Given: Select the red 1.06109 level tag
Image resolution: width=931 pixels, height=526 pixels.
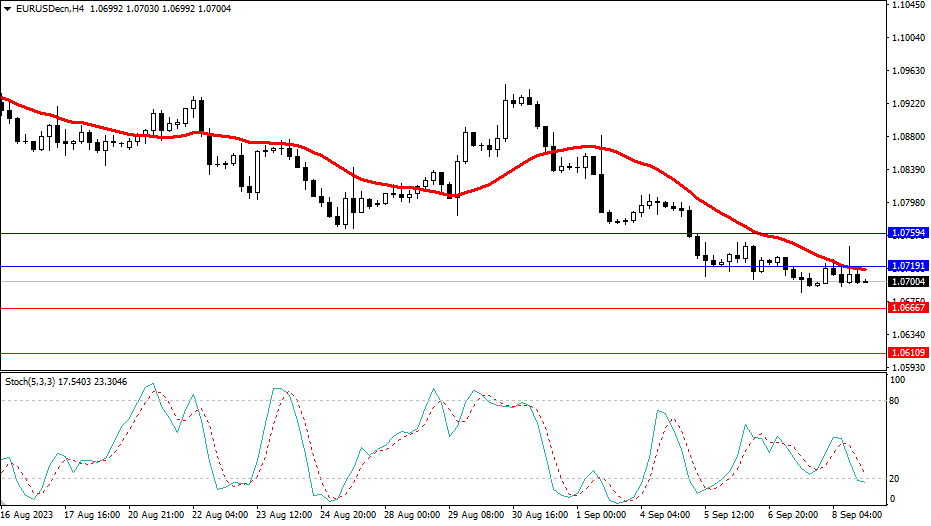Looking at the screenshot, I should tap(908, 353).
